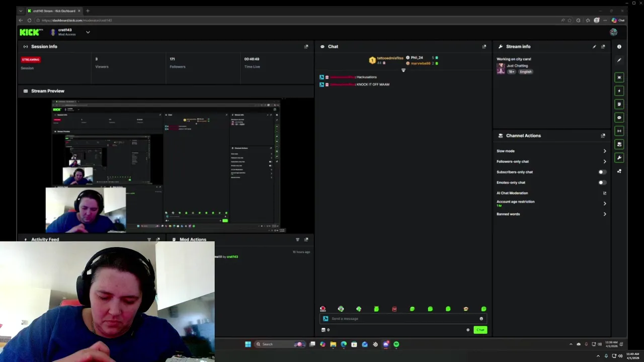Reload the page with the refresh button
The image size is (644, 362).
[30, 21]
